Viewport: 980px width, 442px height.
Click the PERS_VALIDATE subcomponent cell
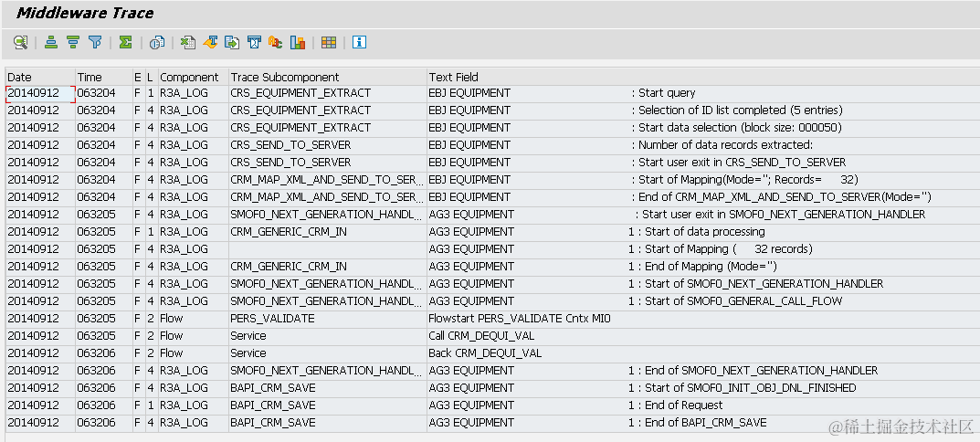point(328,319)
